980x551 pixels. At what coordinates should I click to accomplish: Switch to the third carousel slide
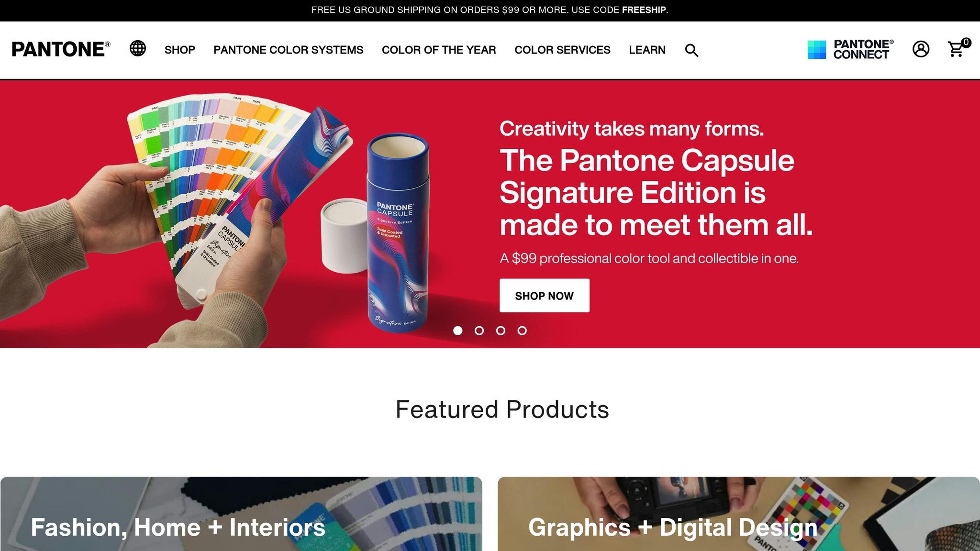(501, 331)
